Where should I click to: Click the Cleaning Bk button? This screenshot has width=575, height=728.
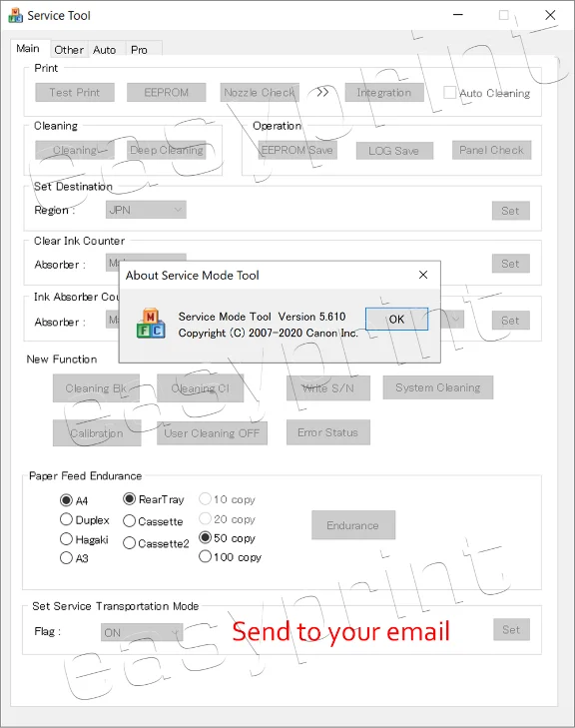click(x=96, y=388)
